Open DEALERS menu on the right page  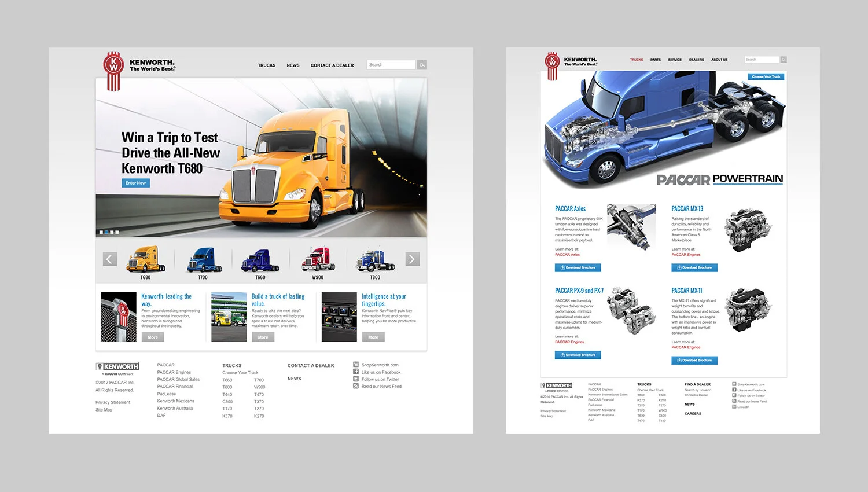[697, 60]
